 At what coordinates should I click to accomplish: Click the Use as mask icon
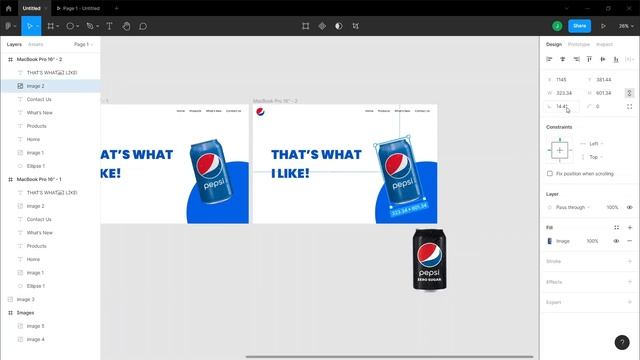click(339, 26)
